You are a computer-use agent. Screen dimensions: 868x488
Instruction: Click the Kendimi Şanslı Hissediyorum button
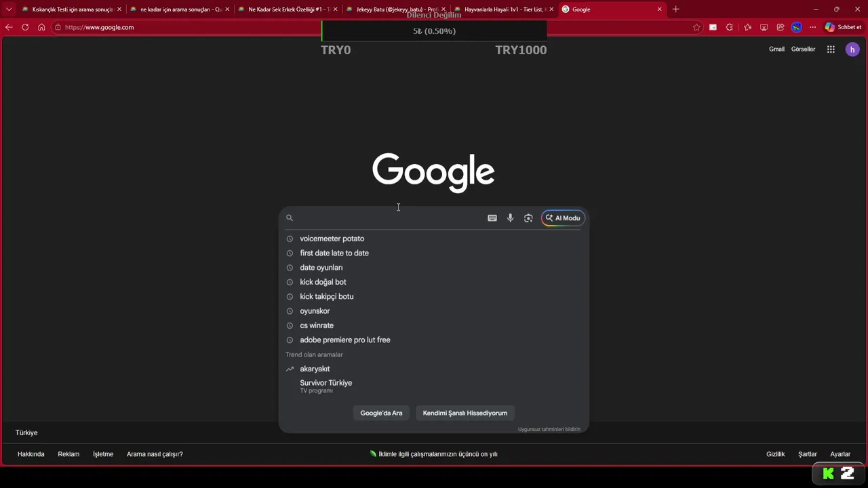coord(465,413)
